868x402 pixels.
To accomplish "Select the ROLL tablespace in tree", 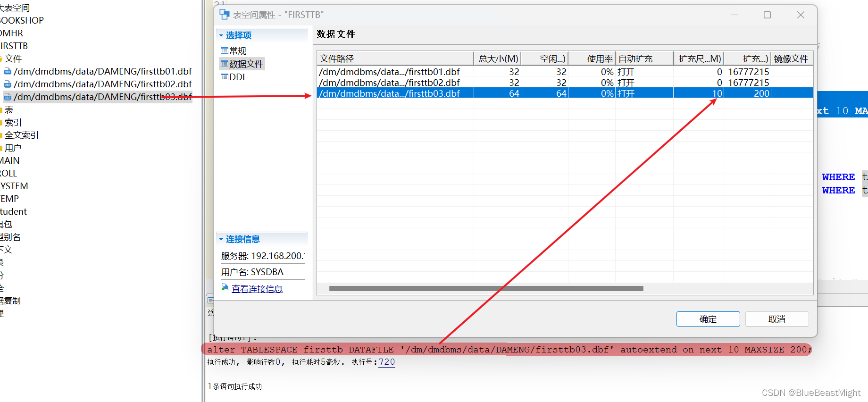I will coord(8,173).
